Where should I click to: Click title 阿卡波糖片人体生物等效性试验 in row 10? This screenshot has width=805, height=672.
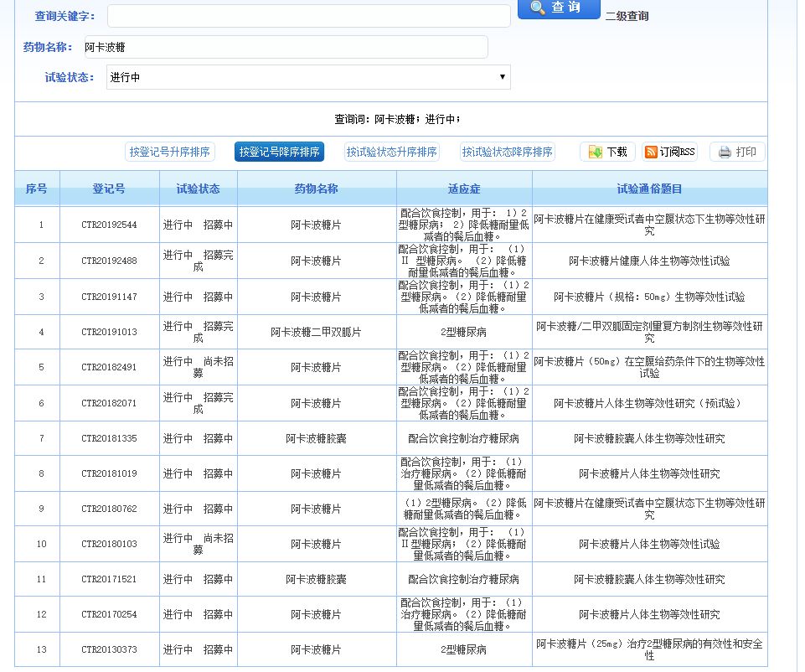649,544
